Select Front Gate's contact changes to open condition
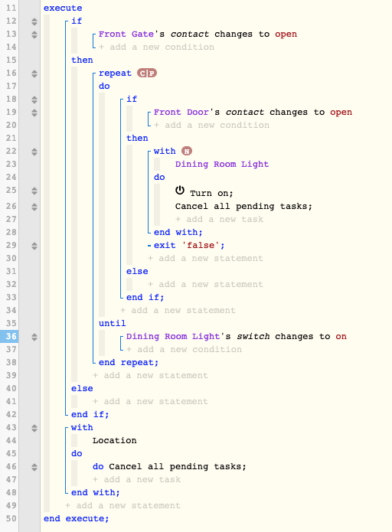Viewport: 392px width, 532px height. click(x=198, y=34)
